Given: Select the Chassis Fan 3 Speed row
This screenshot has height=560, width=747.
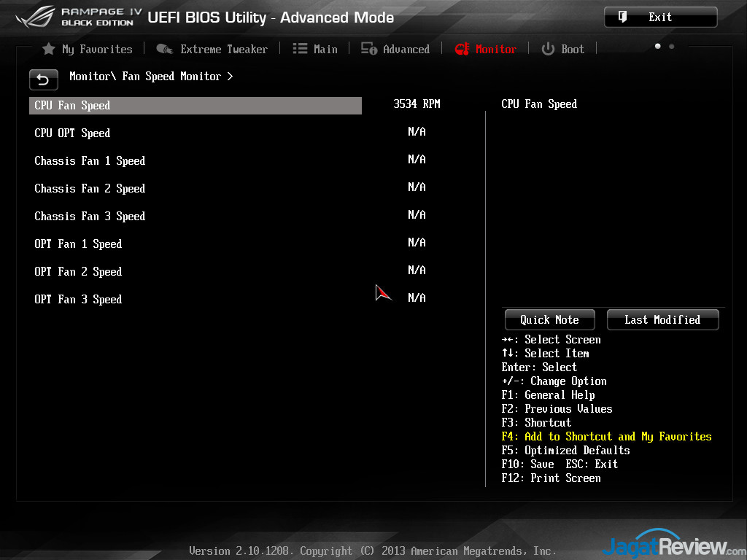Looking at the screenshot, I should [x=196, y=216].
